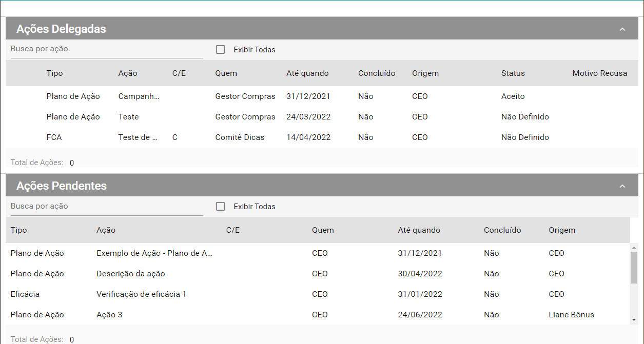Collapse the Ações Delegadas panel chevron
Viewport: 644px width, 344px height.
coord(622,29)
